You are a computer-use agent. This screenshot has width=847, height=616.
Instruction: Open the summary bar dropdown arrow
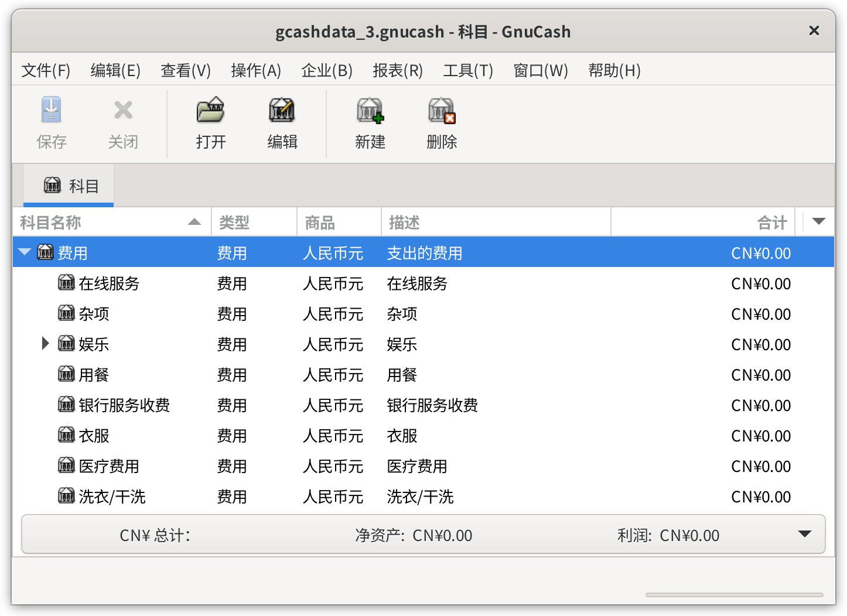[805, 534]
